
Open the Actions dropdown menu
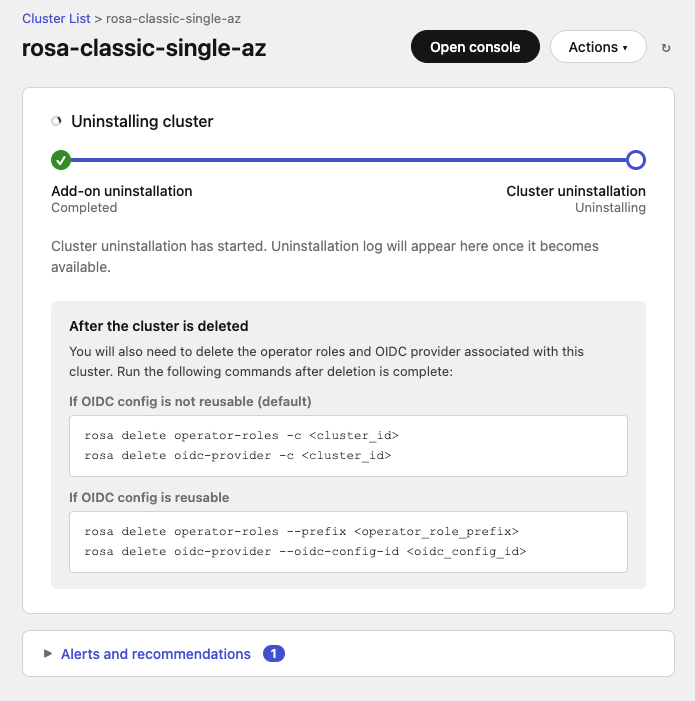pyautogui.click(x=598, y=47)
